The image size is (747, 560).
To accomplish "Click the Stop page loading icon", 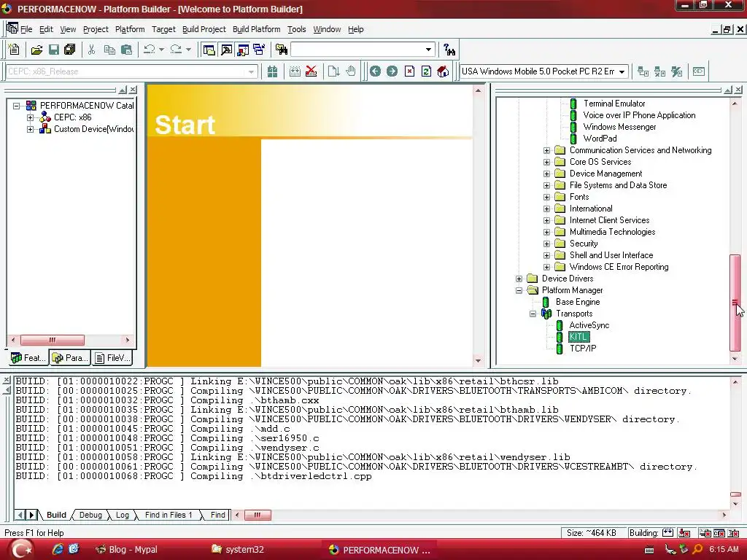I will click(409, 71).
